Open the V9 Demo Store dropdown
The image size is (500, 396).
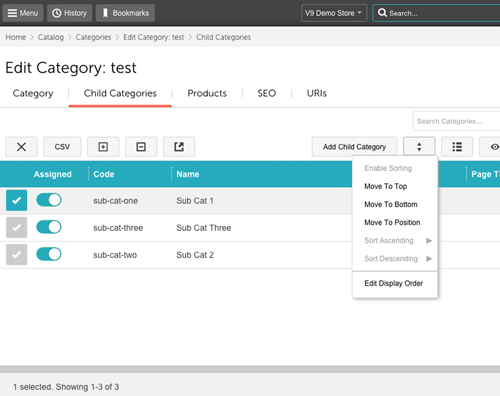coord(334,13)
